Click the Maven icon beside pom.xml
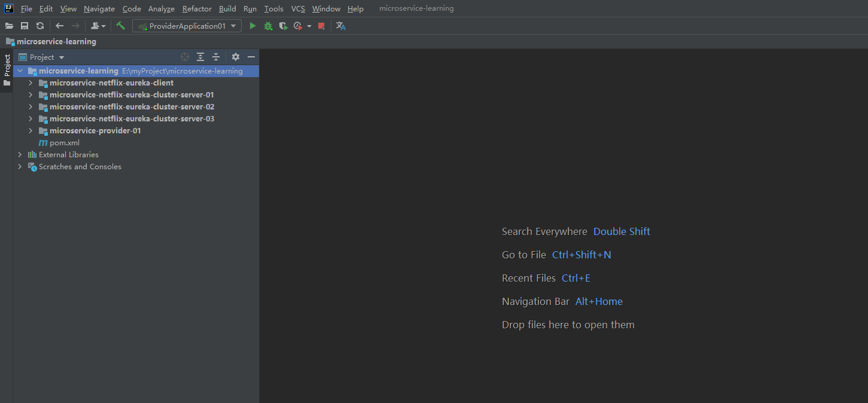Screen dimensions: 868x403 (43, 143)
